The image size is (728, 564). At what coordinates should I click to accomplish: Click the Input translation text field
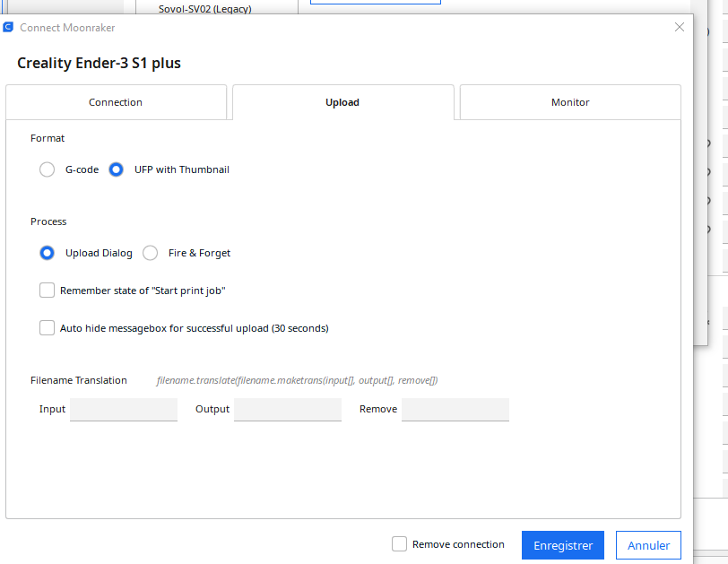124,410
